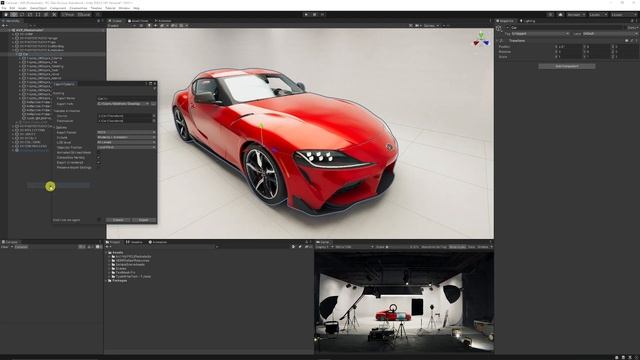Select the Move tool in the toolbar

click(14, 14)
